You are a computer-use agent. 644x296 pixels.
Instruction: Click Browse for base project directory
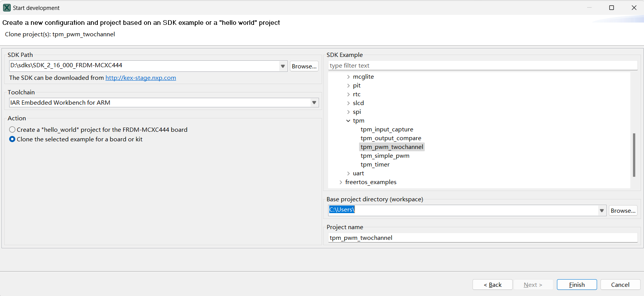click(x=623, y=210)
